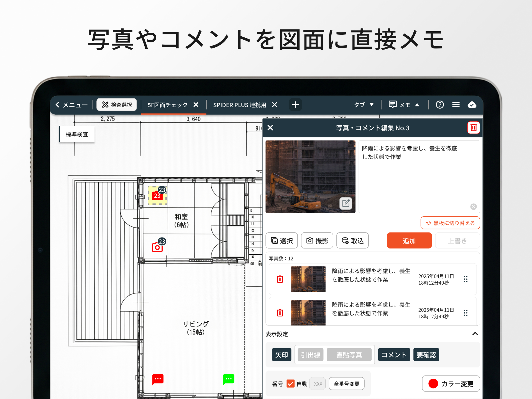Click first photo date 2025年04月11日
The height and width of the screenshot is (399, 532).
tap(436, 276)
